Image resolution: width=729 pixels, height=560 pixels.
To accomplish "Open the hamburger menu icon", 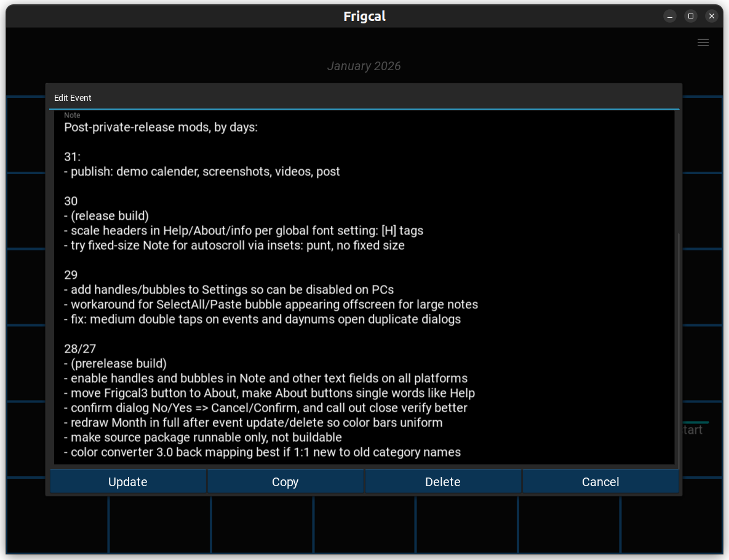I will [x=703, y=42].
